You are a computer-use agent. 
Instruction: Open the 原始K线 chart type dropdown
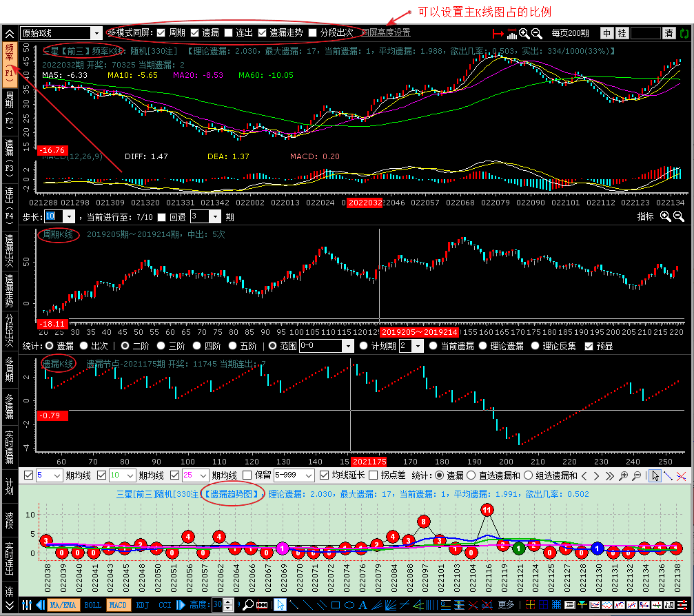(x=96, y=33)
